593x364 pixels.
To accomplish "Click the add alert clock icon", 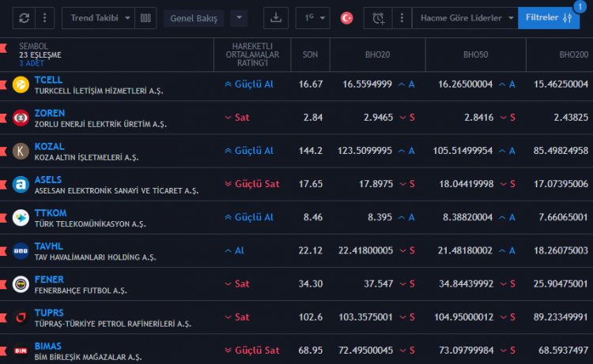I will (378, 18).
